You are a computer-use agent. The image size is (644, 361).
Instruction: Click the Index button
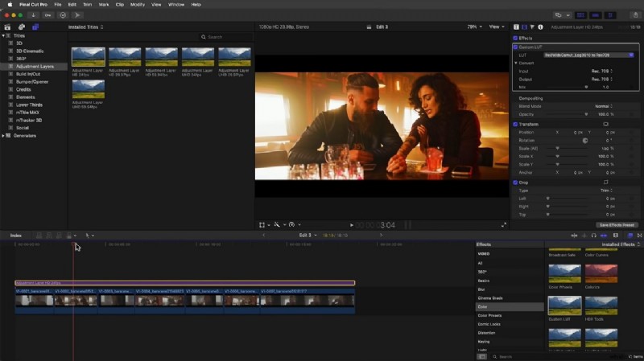(16, 236)
